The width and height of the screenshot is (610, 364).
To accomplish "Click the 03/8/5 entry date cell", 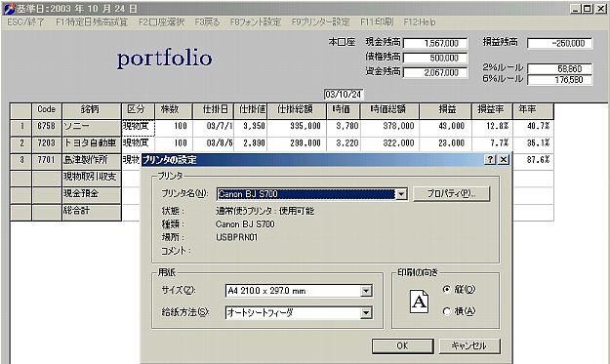I will click(x=213, y=144).
